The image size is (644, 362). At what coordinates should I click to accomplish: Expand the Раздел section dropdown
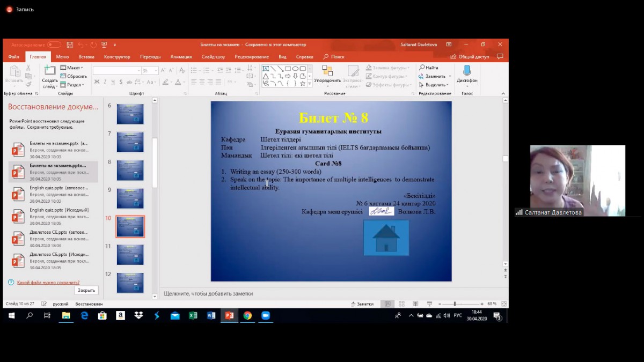point(73,85)
